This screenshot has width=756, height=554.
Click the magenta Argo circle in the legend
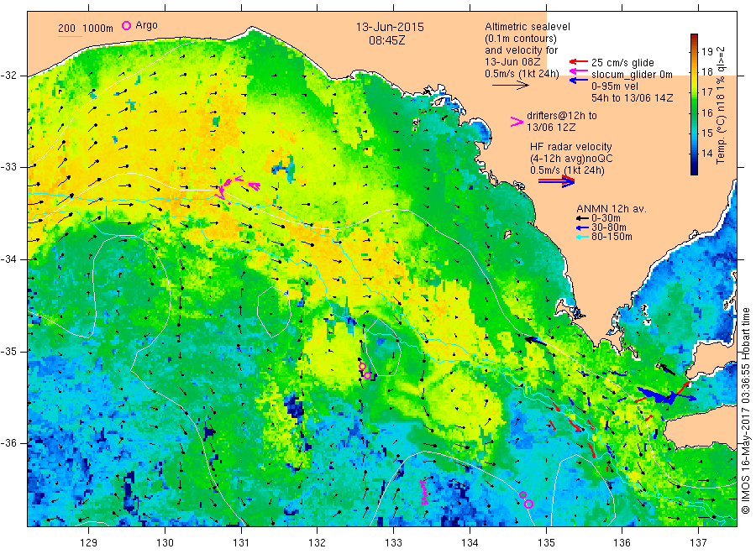pyautogui.click(x=126, y=25)
